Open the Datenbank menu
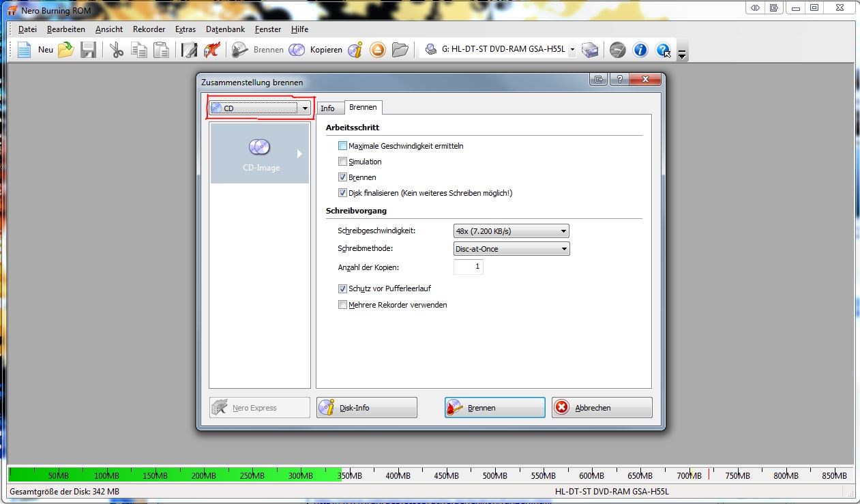 click(x=226, y=29)
